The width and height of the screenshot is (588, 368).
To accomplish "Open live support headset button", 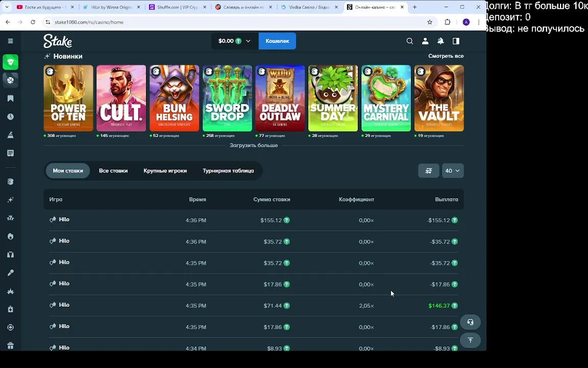I will pos(470,322).
